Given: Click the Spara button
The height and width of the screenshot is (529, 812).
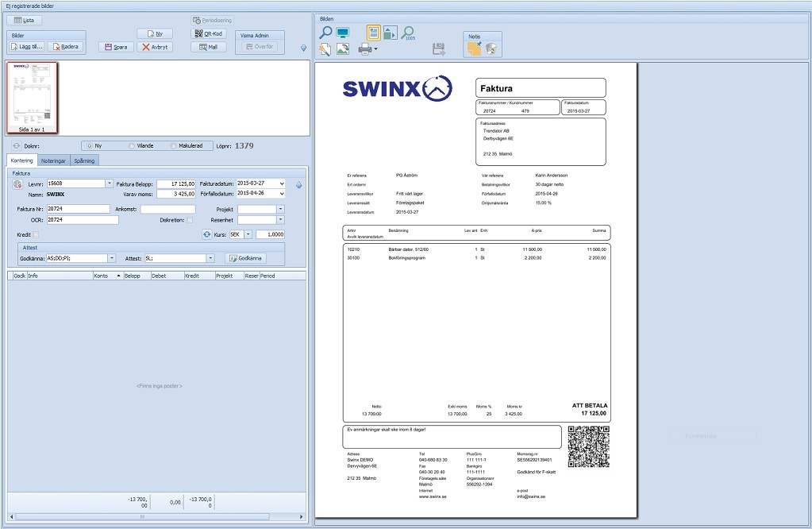Looking at the screenshot, I should point(117,47).
